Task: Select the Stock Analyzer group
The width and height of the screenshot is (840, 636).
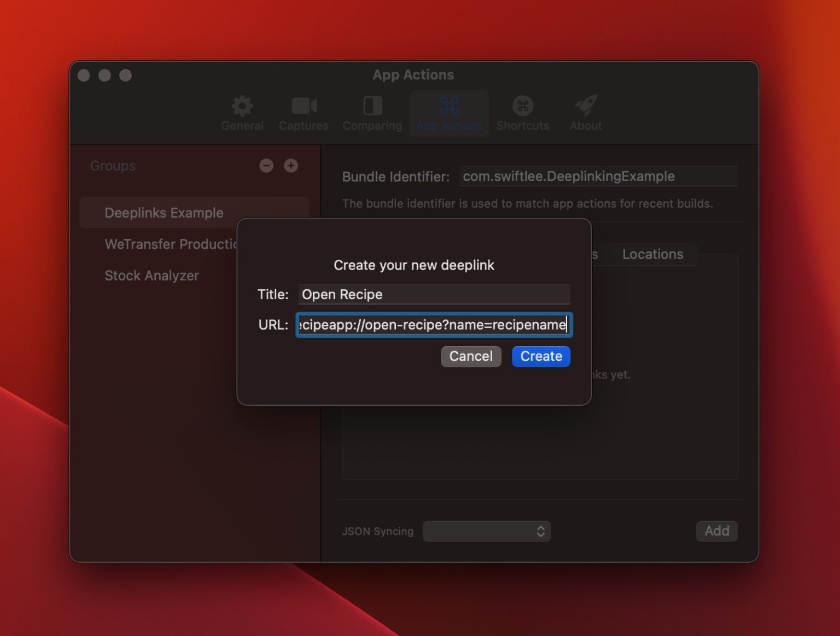Action: [x=152, y=275]
